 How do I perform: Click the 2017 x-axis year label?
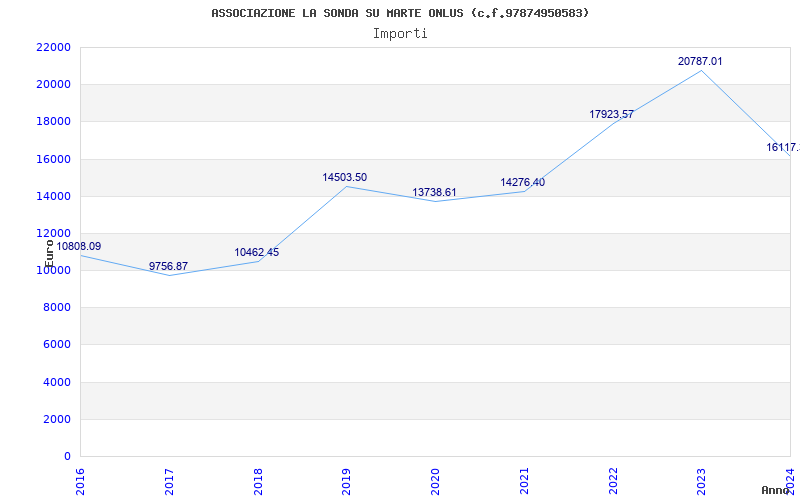[169, 481]
